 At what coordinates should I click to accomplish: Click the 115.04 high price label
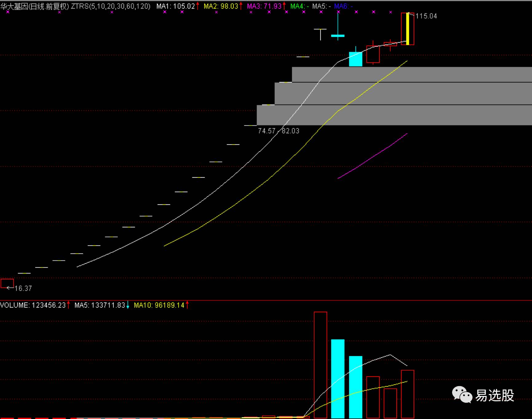(x=426, y=16)
